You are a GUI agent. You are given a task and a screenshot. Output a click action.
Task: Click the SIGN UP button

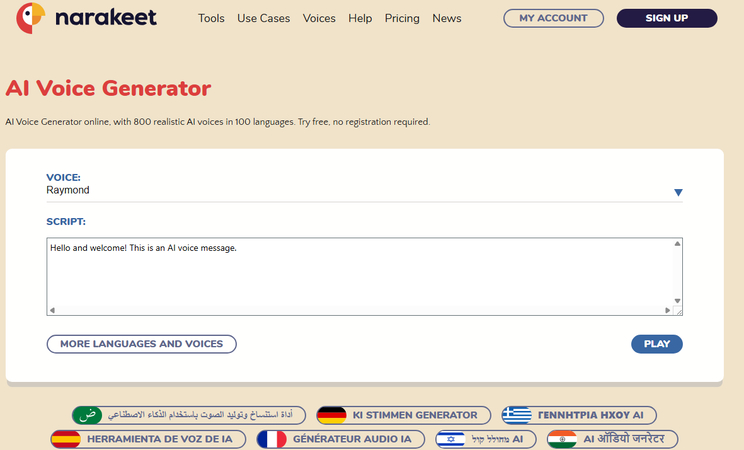pyautogui.click(x=667, y=18)
